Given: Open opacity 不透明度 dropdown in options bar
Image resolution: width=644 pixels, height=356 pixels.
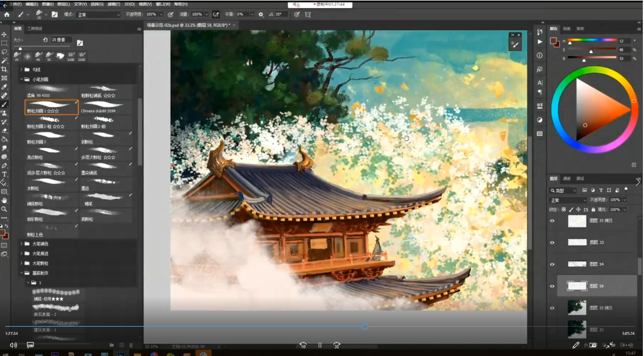Looking at the screenshot, I should (x=161, y=15).
